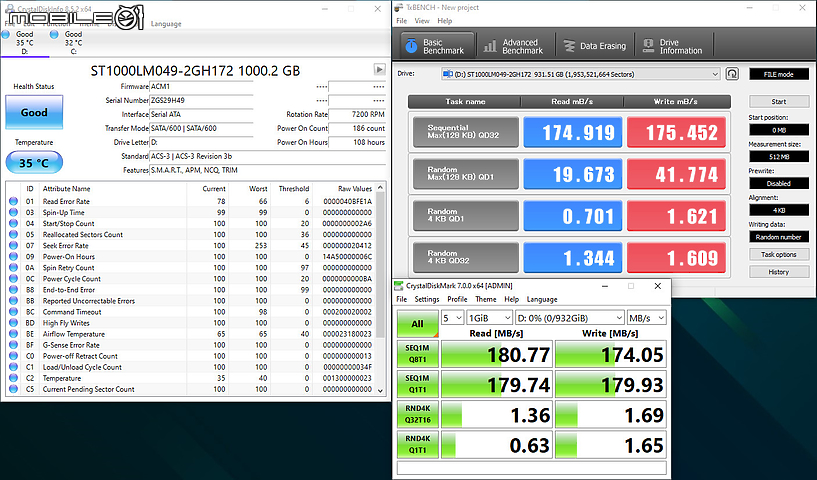
Task: Select the Power Cycle Count attribute row
Action: pyautogui.click(x=190, y=279)
